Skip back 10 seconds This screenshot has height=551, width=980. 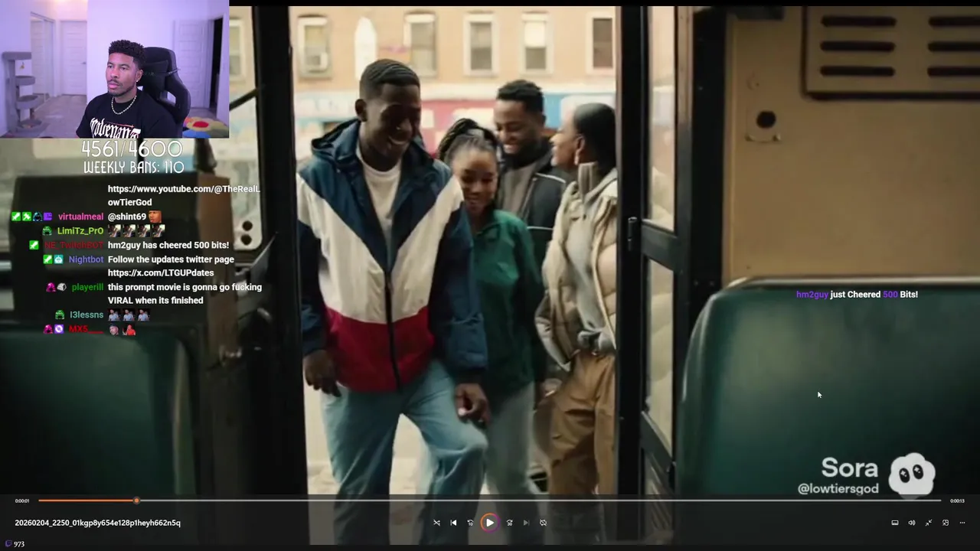pos(470,523)
